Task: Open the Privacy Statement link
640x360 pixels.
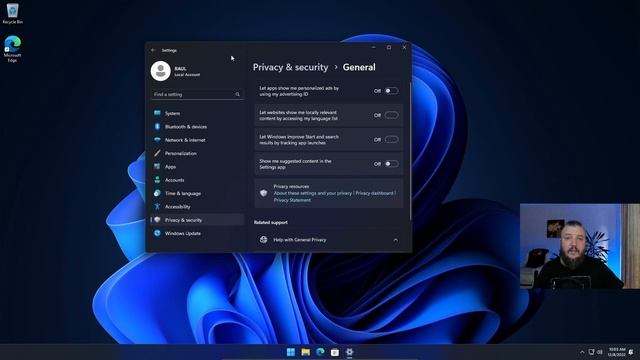Action: 292,200
